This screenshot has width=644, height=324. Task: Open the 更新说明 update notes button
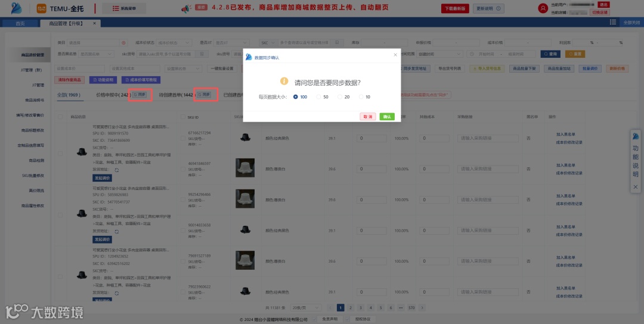[x=488, y=8]
